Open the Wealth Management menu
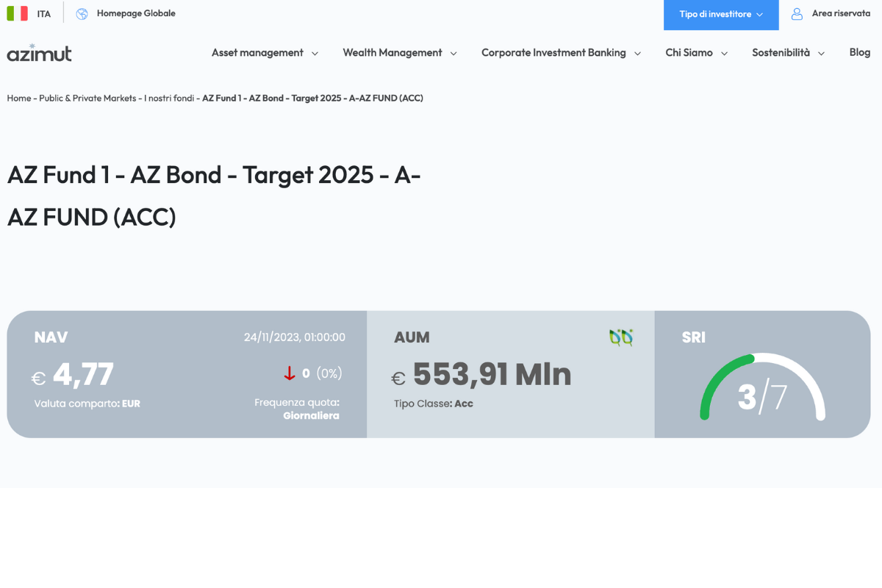This screenshot has width=882, height=588. [x=392, y=53]
